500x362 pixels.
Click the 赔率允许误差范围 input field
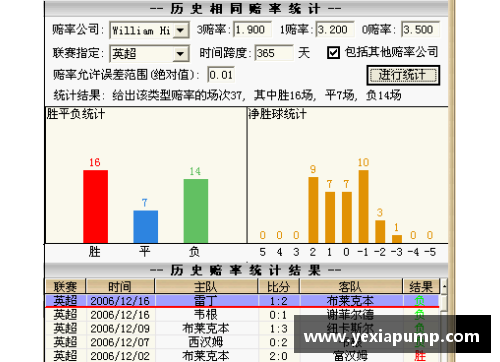221,75
